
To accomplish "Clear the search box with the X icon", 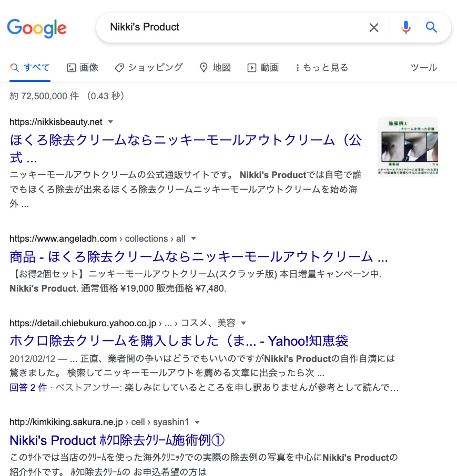I will [x=374, y=28].
